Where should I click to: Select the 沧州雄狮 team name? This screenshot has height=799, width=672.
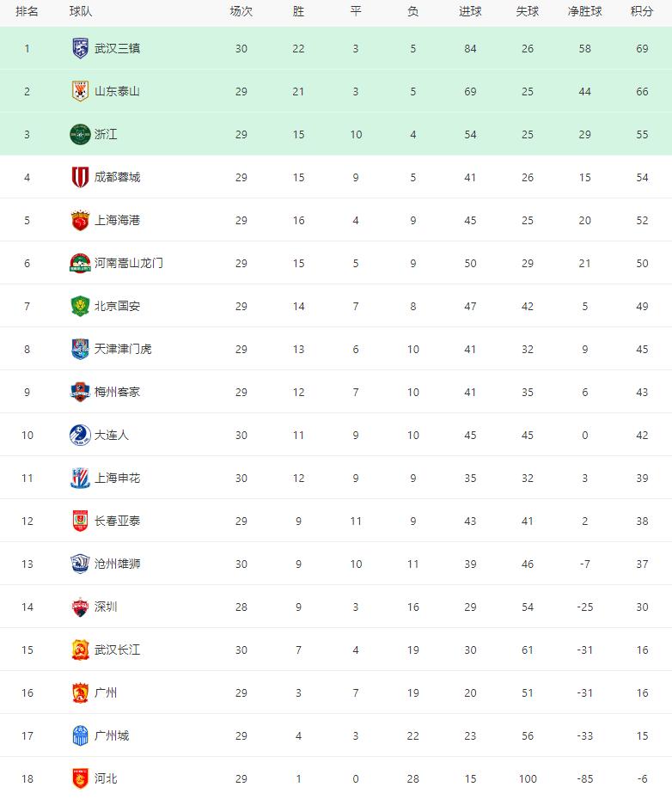117,564
